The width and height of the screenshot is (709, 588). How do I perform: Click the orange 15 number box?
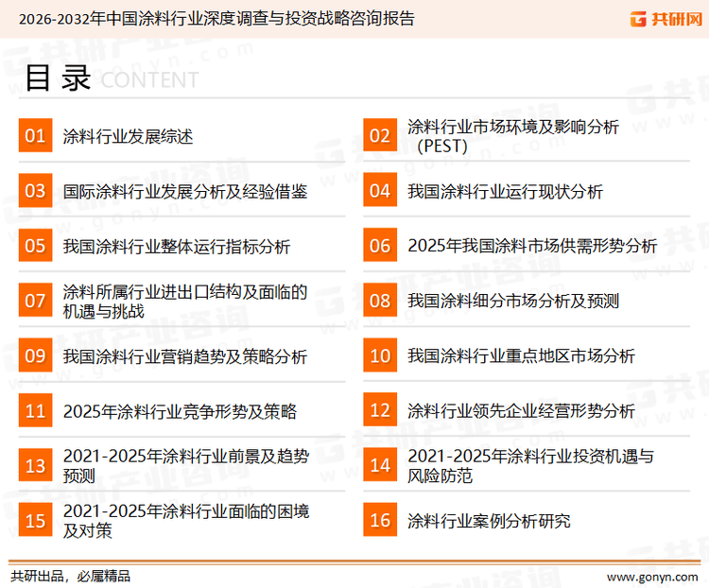[x=35, y=520]
